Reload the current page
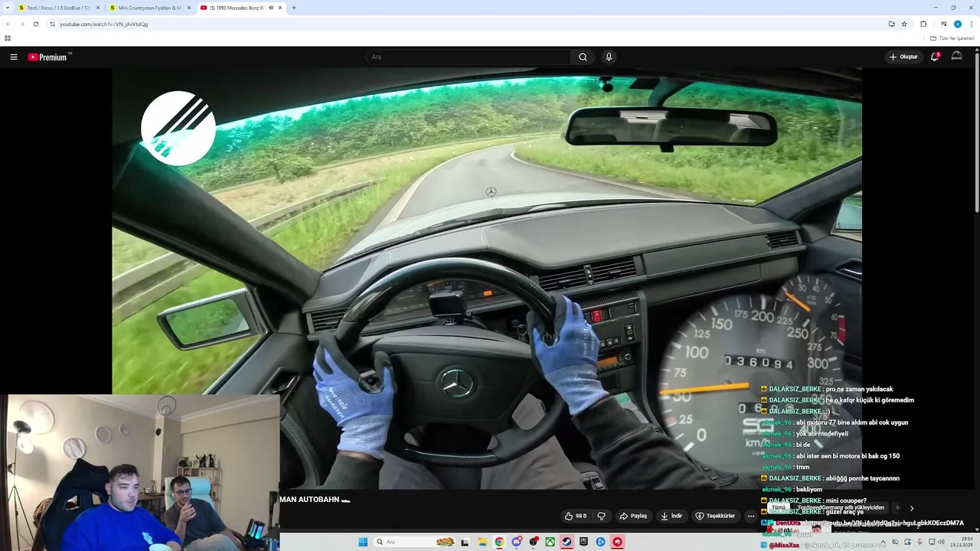 point(35,24)
